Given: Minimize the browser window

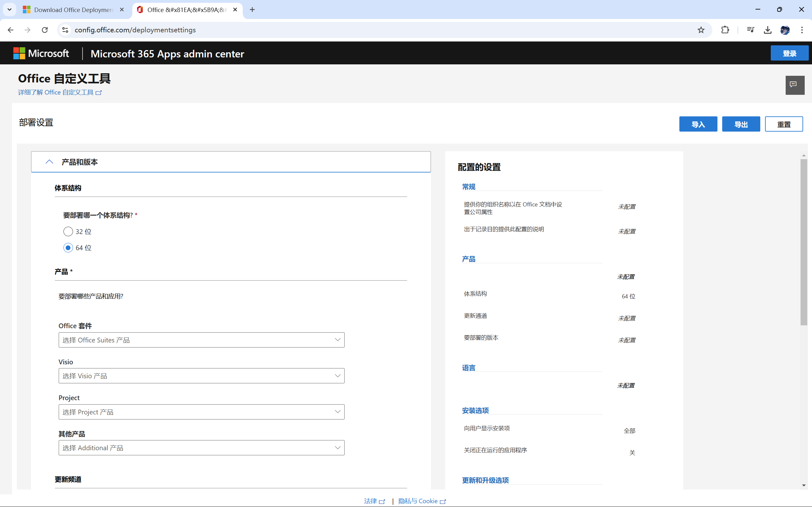Looking at the screenshot, I should coord(758,10).
